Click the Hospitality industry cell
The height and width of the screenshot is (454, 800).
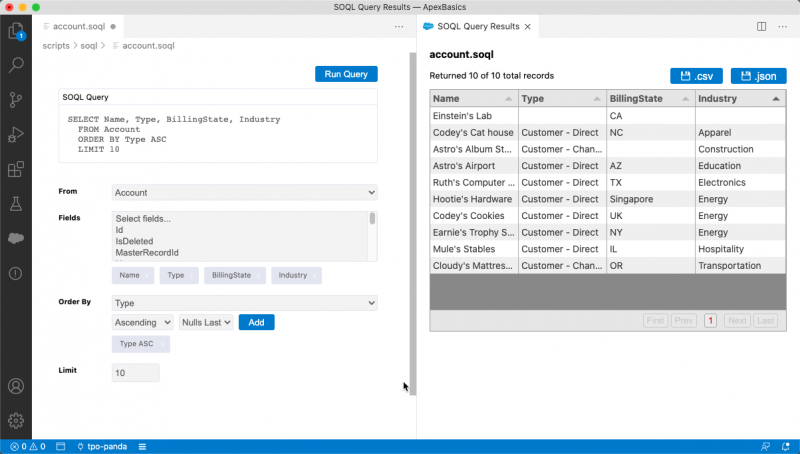coord(740,249)
